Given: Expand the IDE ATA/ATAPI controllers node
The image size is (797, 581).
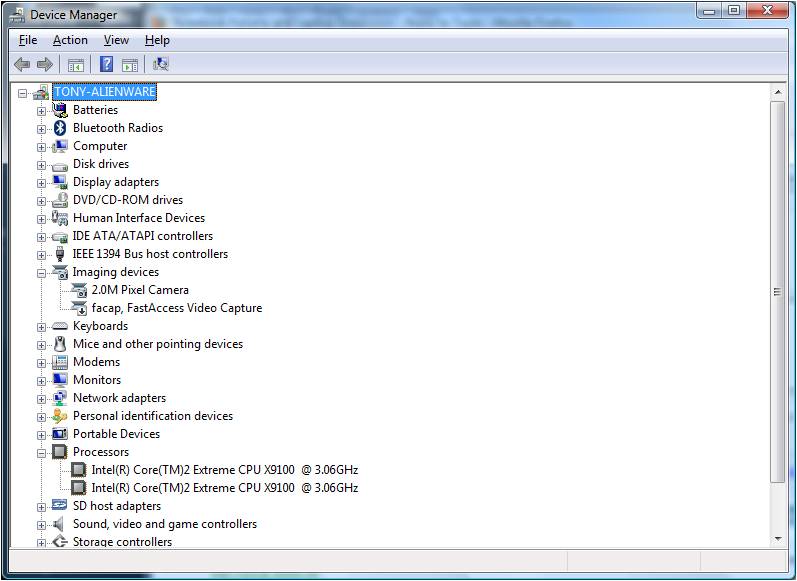Looking at the screenshot, I should pos(41,237).
